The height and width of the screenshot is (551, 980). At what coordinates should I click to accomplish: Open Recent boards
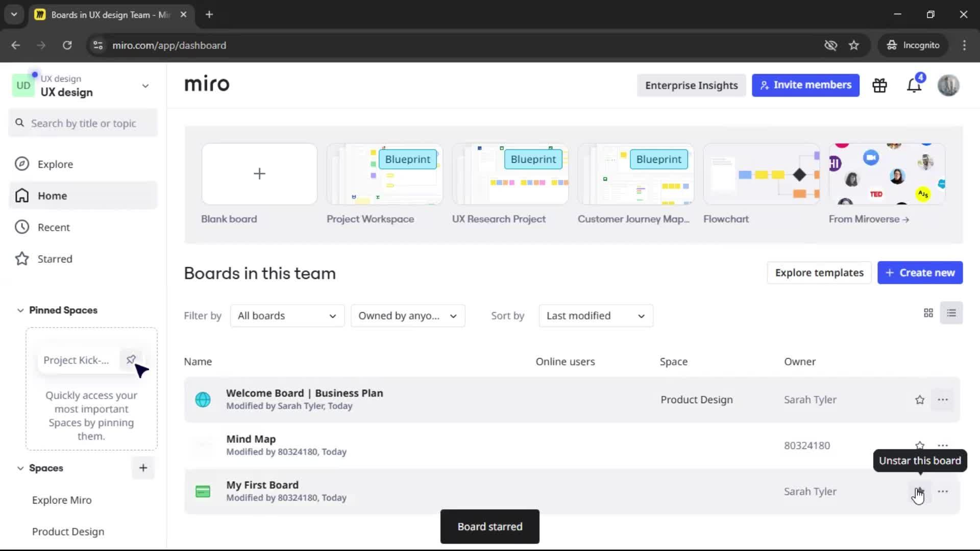pos(83,227)
